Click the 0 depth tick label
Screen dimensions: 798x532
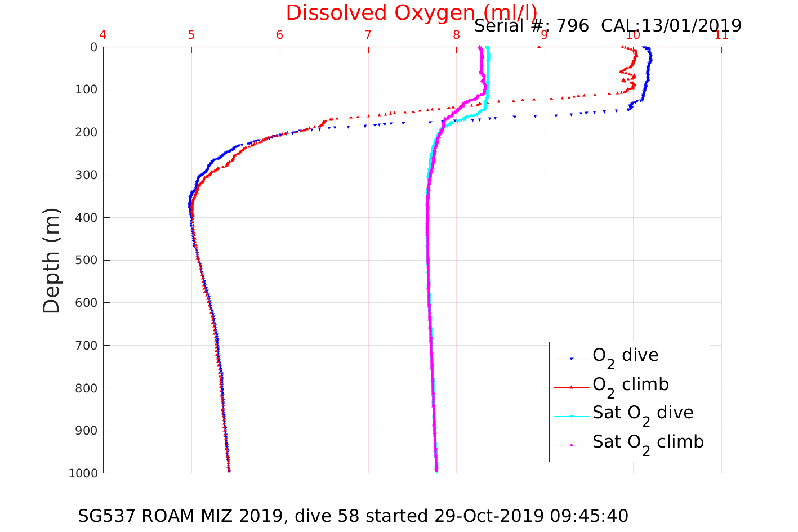pyautogui.click(x=93, y=47)
